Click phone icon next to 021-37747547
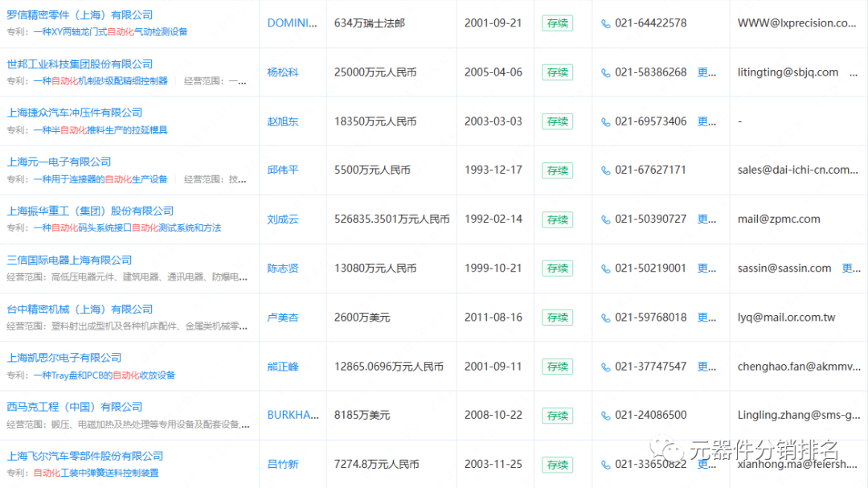The image size is (868, 488). pos(606,367)
